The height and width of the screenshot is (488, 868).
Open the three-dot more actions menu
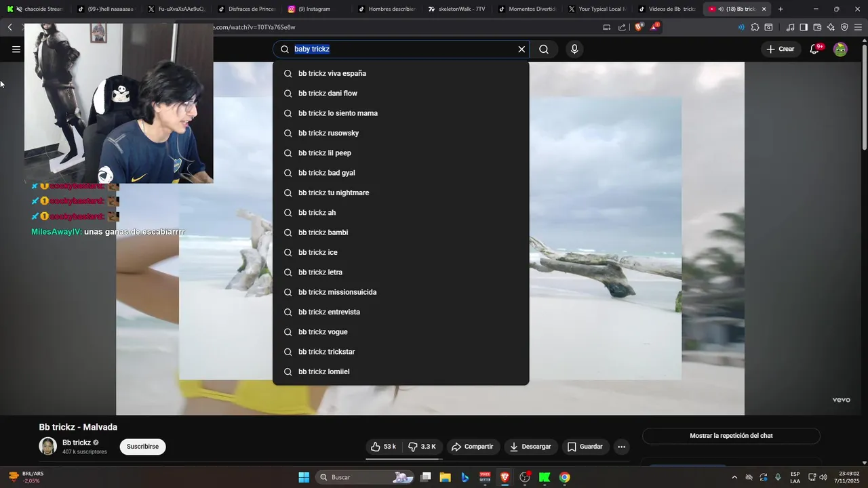(x=621, y=447)
